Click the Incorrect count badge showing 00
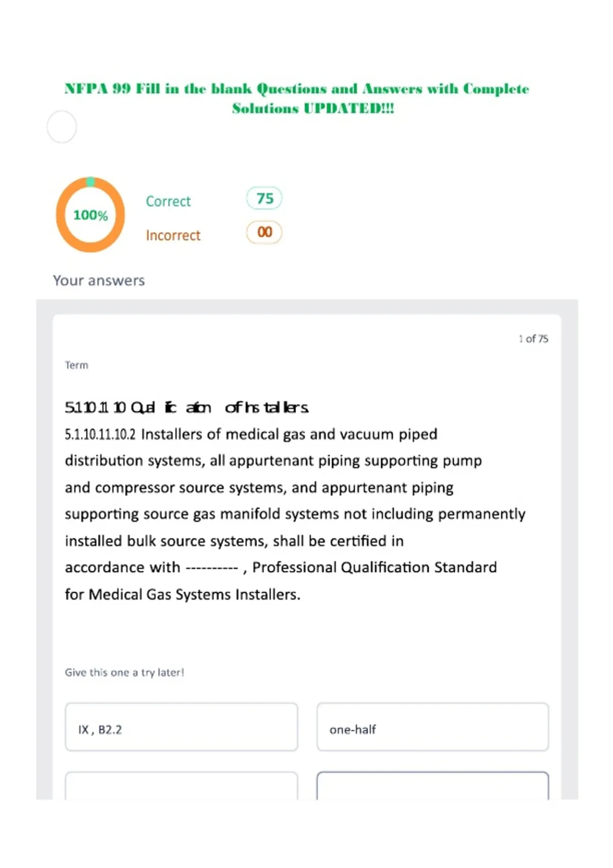Screen dimensions: 613x868 (x=264, y=232)
